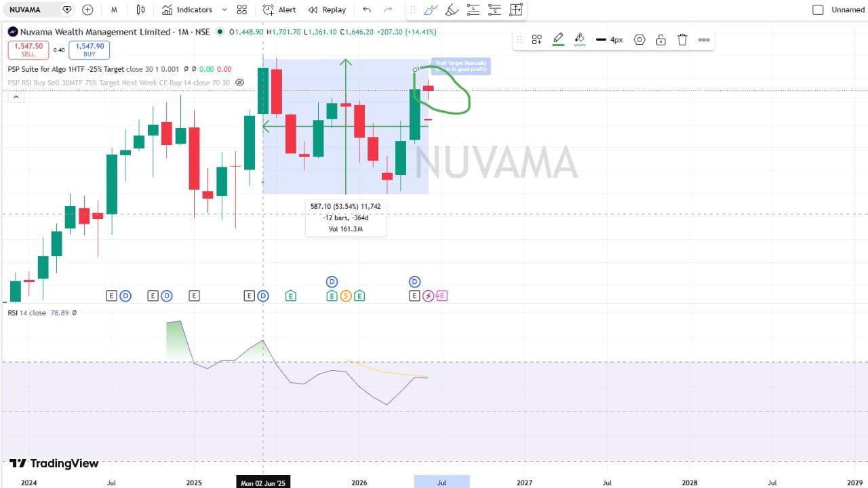This screenshot has width=868, height=488.
Task: Undo the last chart action
Action: coord(367,9)
